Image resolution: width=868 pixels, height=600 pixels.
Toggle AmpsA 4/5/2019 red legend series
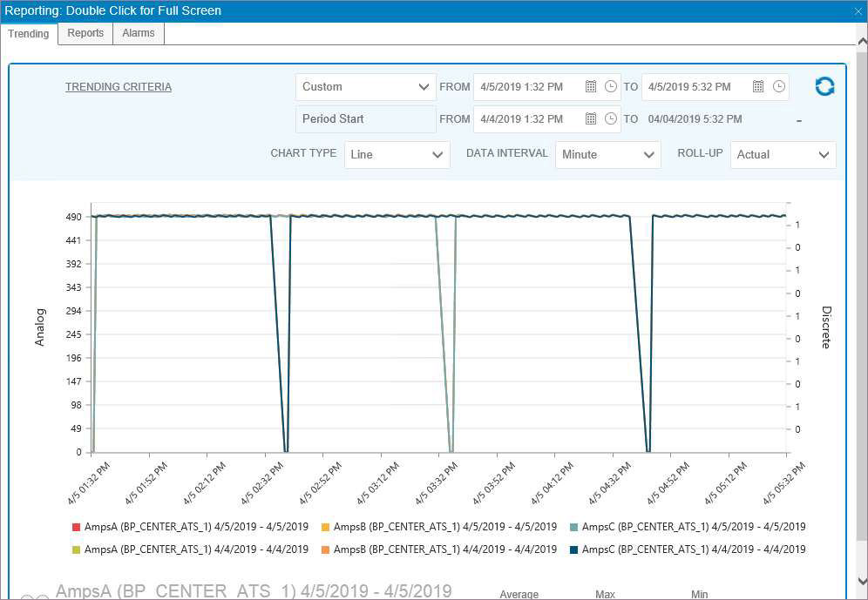point(190,527)
